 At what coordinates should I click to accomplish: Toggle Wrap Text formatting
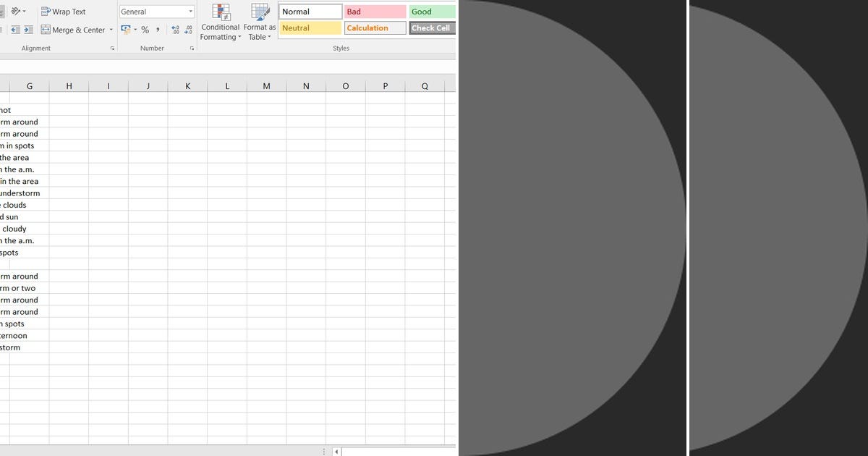[x=65, y=11]
